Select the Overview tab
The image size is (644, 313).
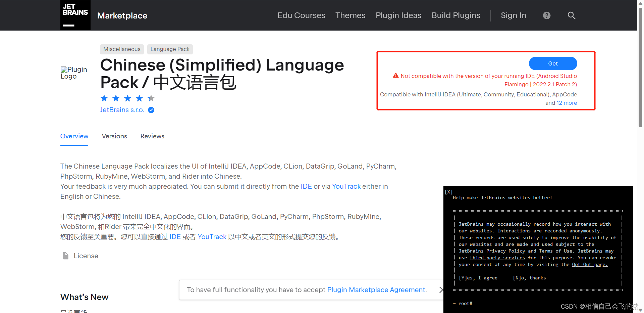[x=74, y=136]
